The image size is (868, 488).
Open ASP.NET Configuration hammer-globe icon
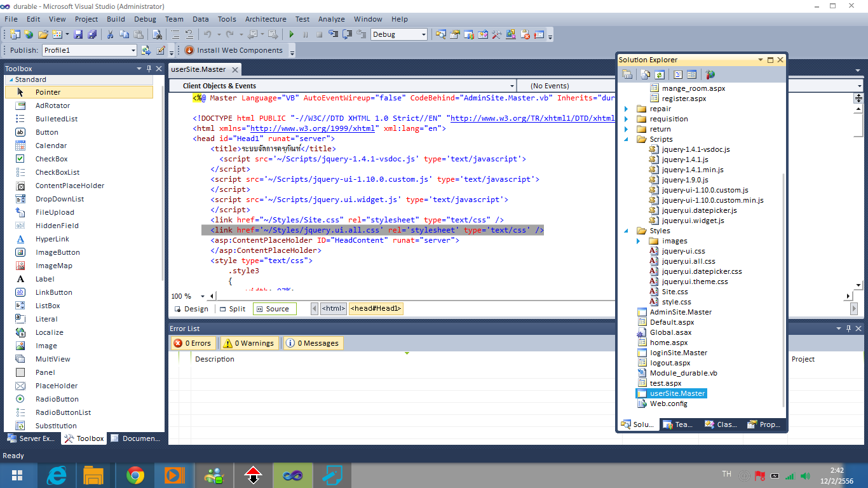(x=710, y=74)
